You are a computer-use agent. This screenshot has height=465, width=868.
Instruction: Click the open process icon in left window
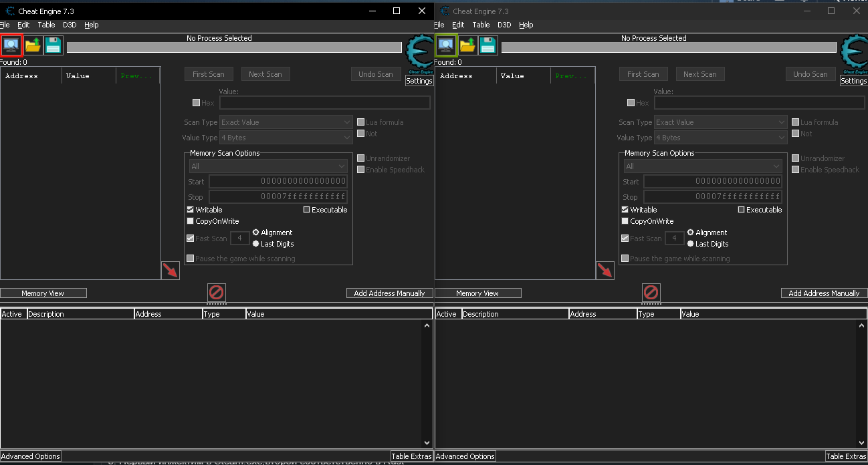click(11, 45)
